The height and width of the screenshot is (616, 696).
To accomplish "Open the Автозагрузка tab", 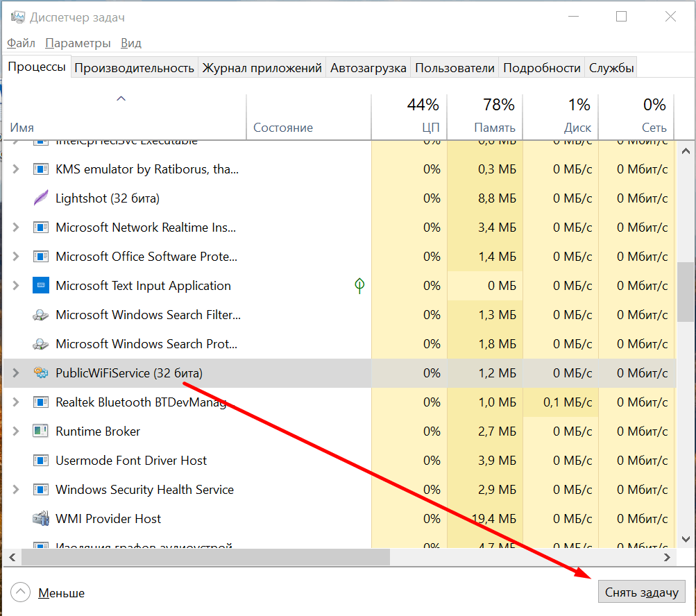I will pyautogui.click(x=368, y=68).
